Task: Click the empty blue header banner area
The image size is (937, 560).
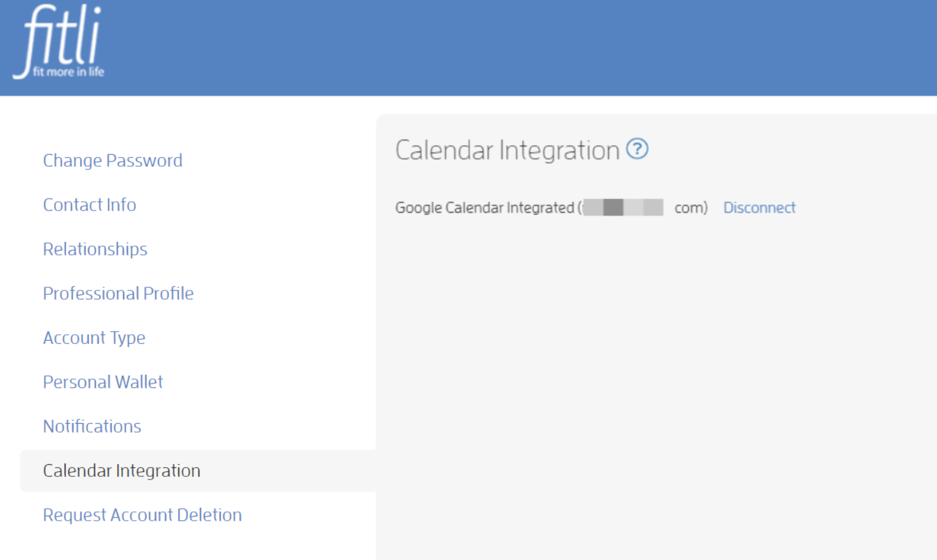Action: coord(508,48)
